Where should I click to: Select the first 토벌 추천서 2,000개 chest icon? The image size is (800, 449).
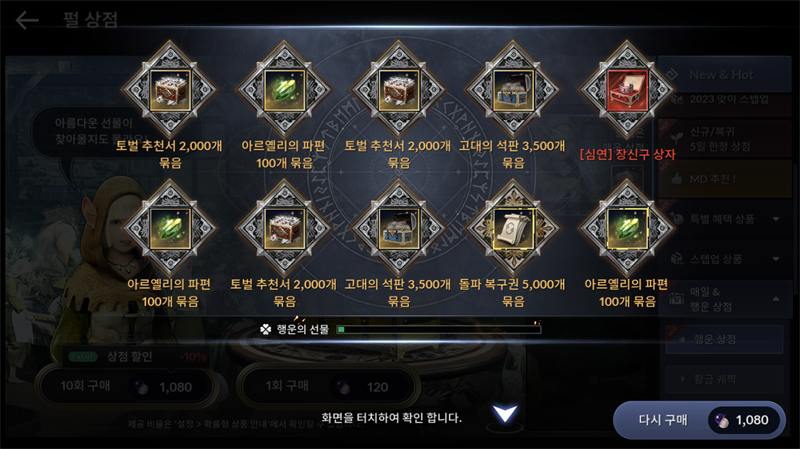(x=170, y=90)
